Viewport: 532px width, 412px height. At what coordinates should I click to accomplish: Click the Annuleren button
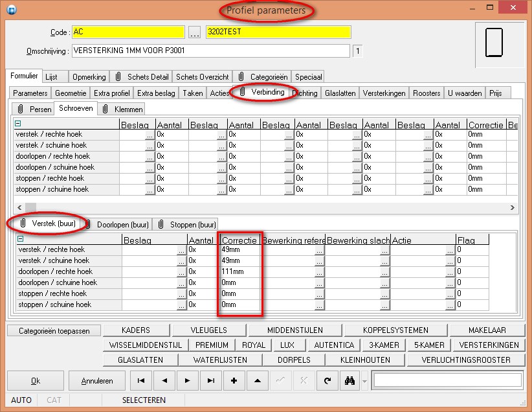click(97, 381)
